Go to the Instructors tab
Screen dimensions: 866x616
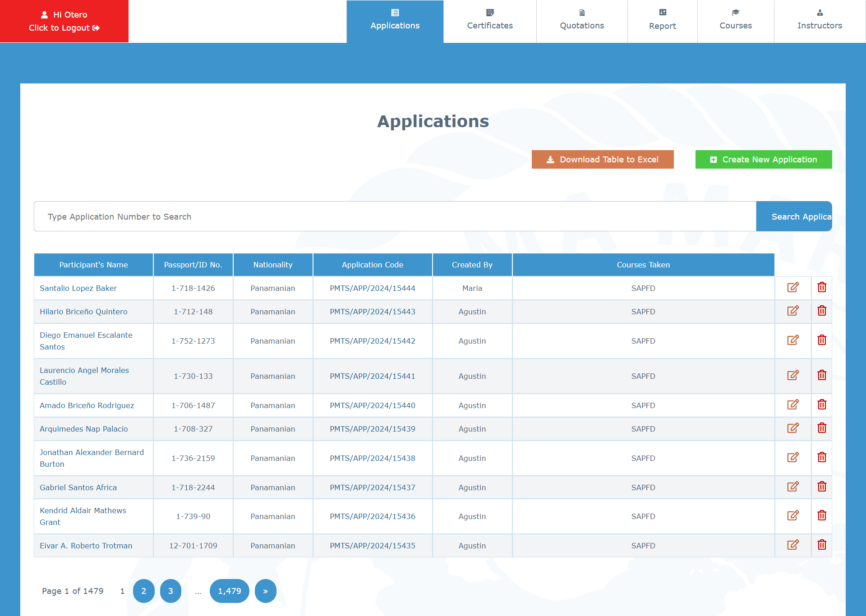819,21
